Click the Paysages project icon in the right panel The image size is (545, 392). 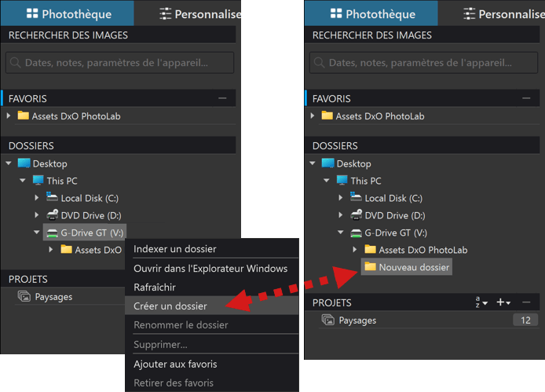point(327,320)
